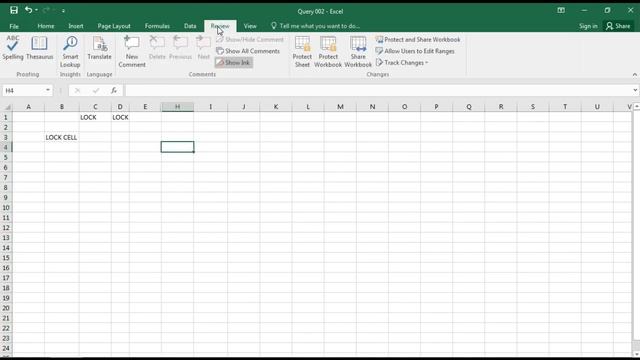Click the Select All corner triangle
This screenshot has height=360, width=640.
coord(7,107)
